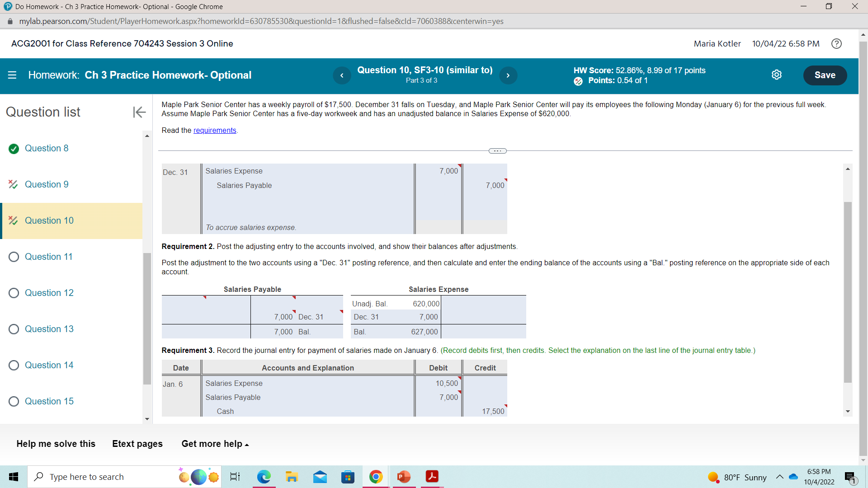The image size is (868, 488).
Task: Open Question 9 in the list
Action: pyautogui.click(x=47, y=184)
